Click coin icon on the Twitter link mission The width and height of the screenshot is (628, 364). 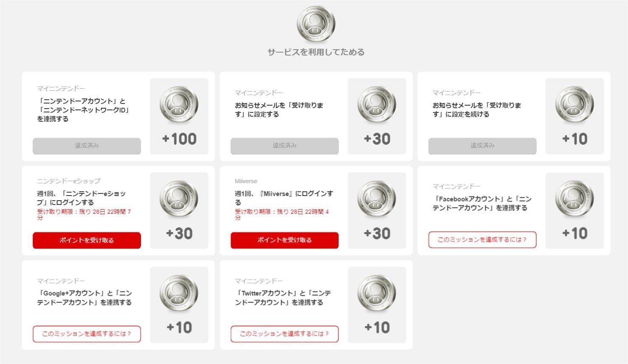tap(377, 293)
